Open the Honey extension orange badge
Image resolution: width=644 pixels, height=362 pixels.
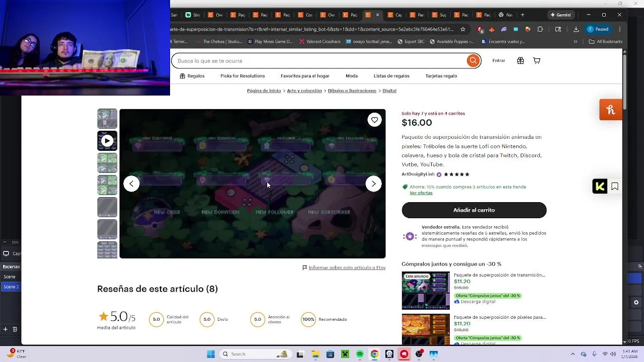tap(610, 110)
